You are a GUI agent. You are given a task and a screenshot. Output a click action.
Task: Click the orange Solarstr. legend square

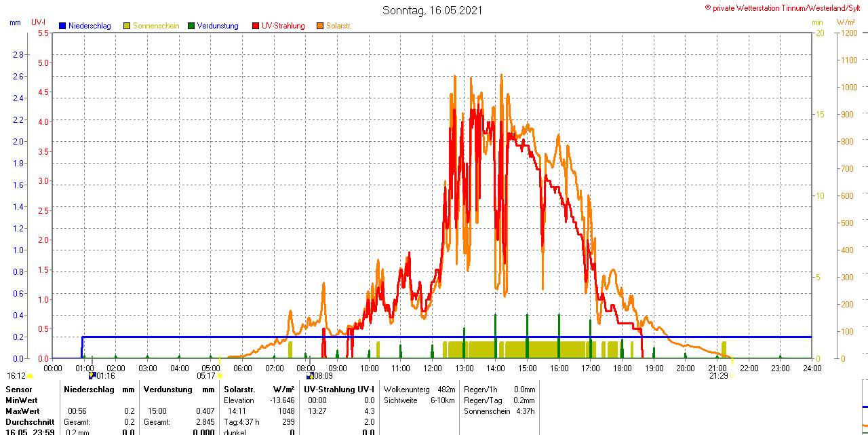click(x=320, y=26)
